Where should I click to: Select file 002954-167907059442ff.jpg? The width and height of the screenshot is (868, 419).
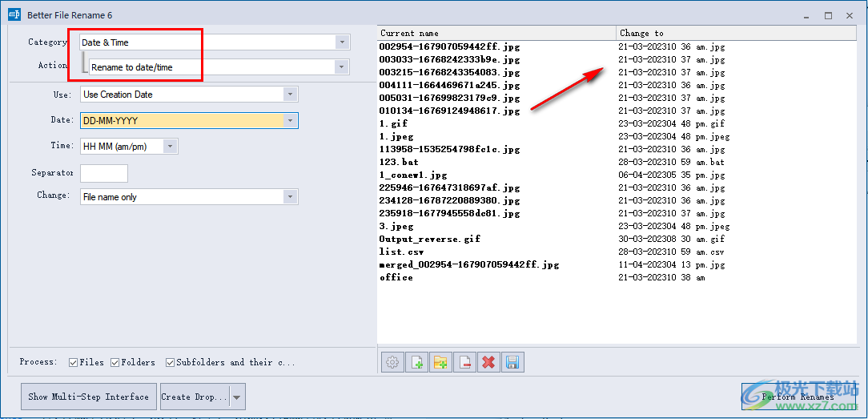449,47
